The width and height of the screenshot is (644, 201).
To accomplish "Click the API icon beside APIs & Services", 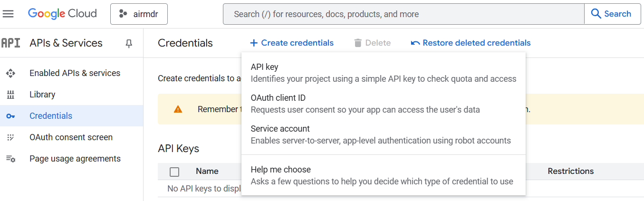I will click(10, 43).
